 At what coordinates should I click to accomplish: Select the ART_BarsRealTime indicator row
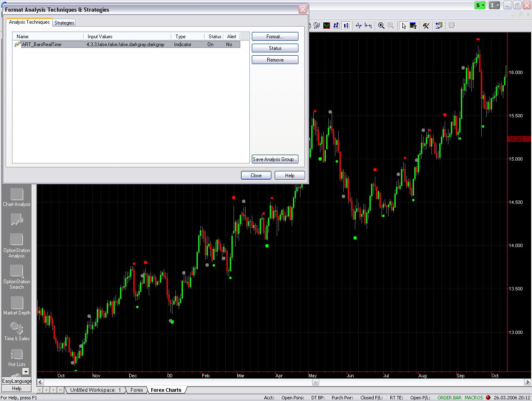click(125, 45)
